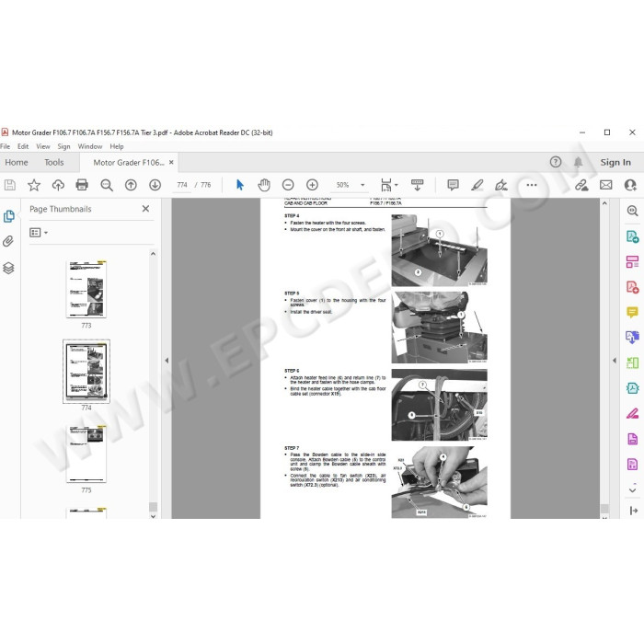Viewport: 644px width, 644px height.
Task: Open the Page Thumbnails panel icon
Action: coord(9,216)
